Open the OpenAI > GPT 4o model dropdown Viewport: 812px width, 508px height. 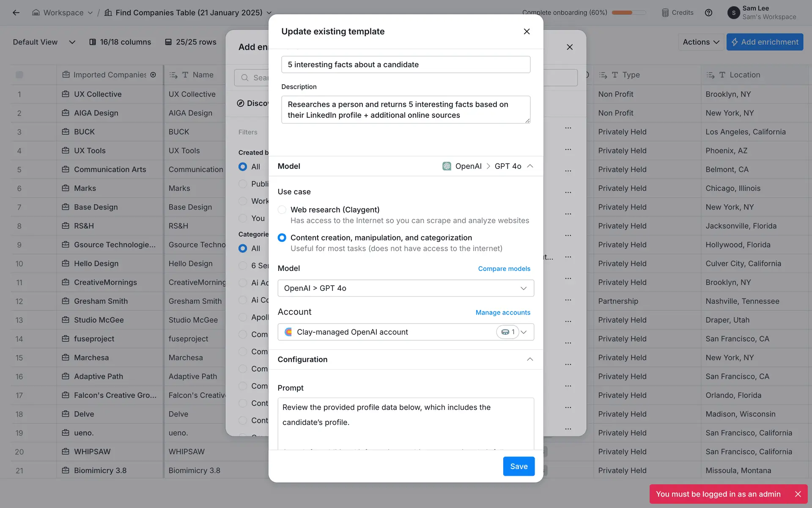(406, 288)
